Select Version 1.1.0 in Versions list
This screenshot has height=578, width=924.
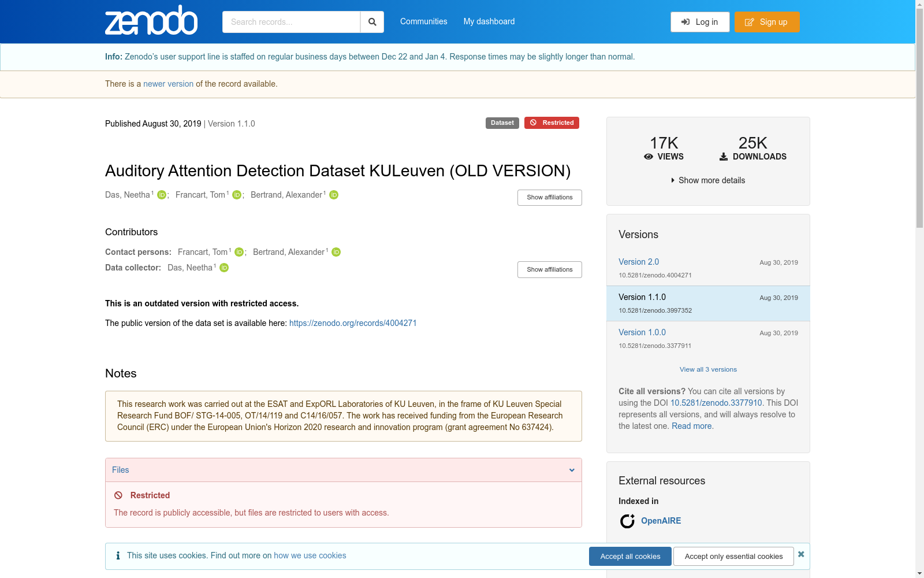click(642, 297)
